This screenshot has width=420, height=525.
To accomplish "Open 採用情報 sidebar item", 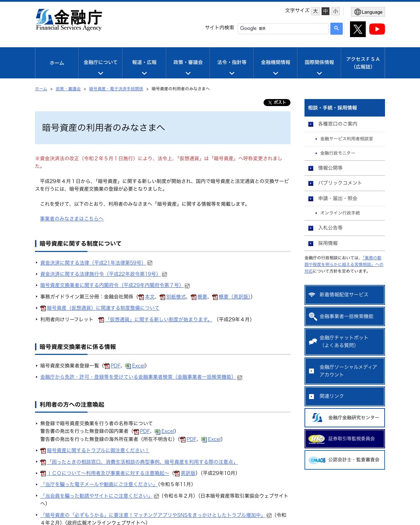I will (x=345, y=243).
